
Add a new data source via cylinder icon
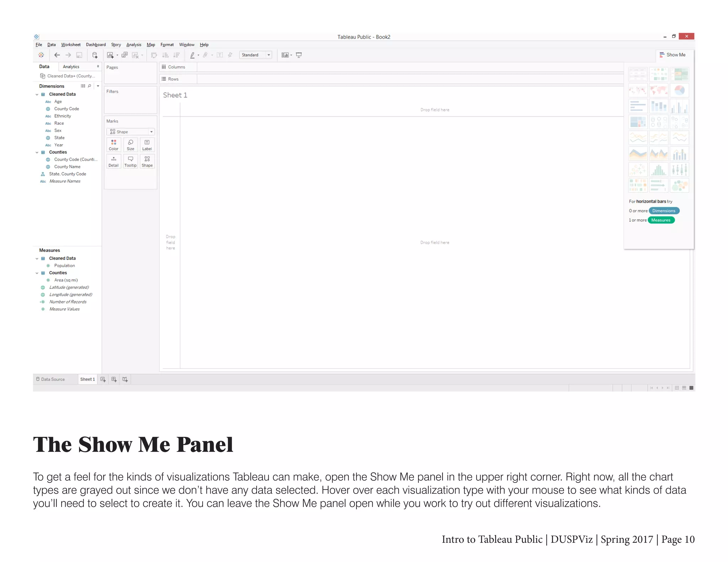point(95,55)
